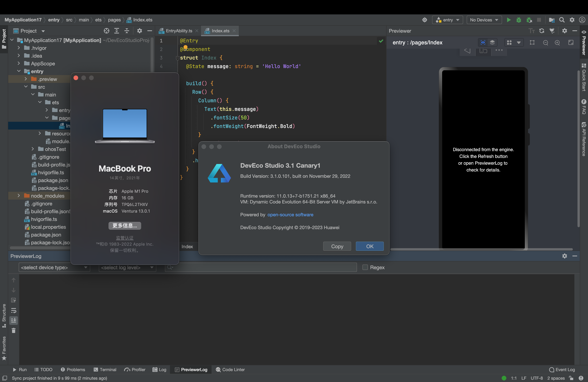Toggle the API Reference side tab
The image size is (588, 382).
tap(584, 139)
